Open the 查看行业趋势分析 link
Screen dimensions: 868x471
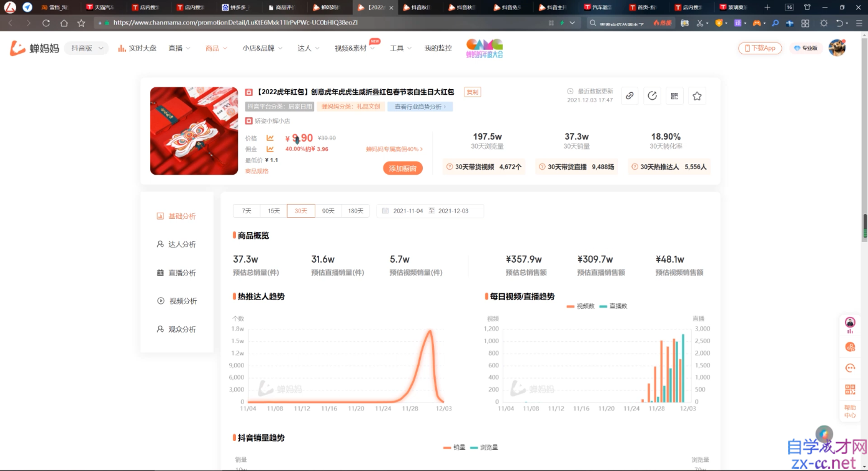coord(420,107)
